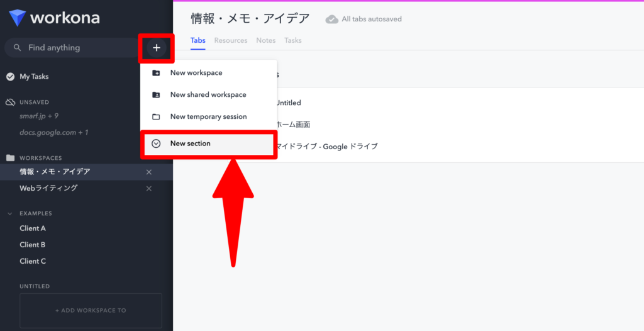Click the workspace title 情報・メモ・アイデア heading
Screen dimensions: 644x331
click(250, 18)
